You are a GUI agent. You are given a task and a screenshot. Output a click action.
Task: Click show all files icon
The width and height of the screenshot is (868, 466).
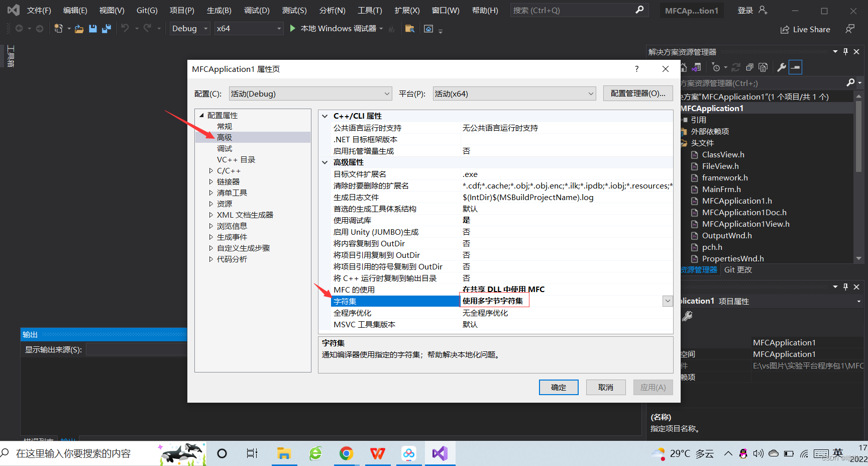tap(763, 67)
